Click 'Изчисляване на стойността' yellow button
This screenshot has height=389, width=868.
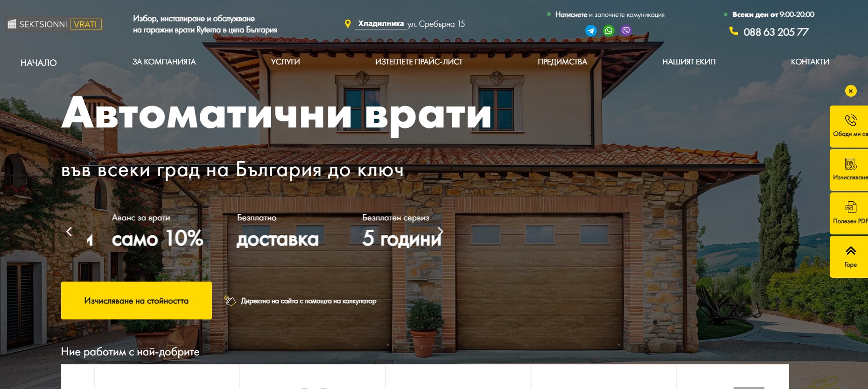tap(136, 301)
